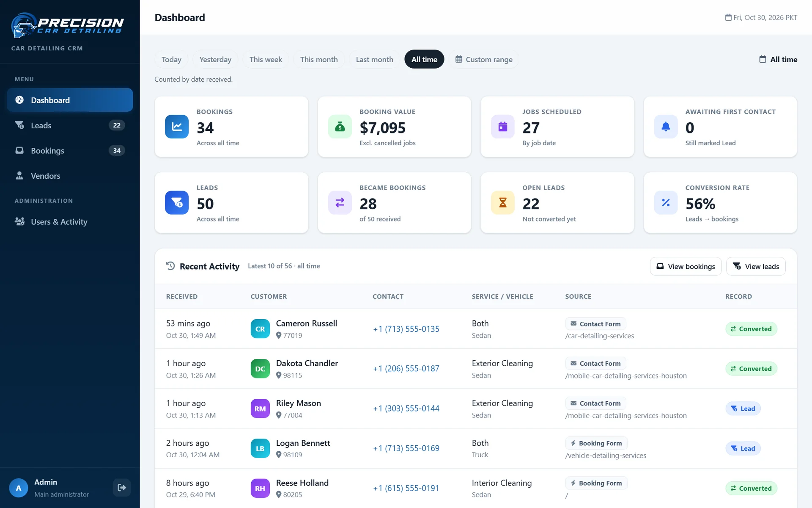Select the All time filter pill
The height and width of the screenshot is (508, 812).
[x=424, y=59]
